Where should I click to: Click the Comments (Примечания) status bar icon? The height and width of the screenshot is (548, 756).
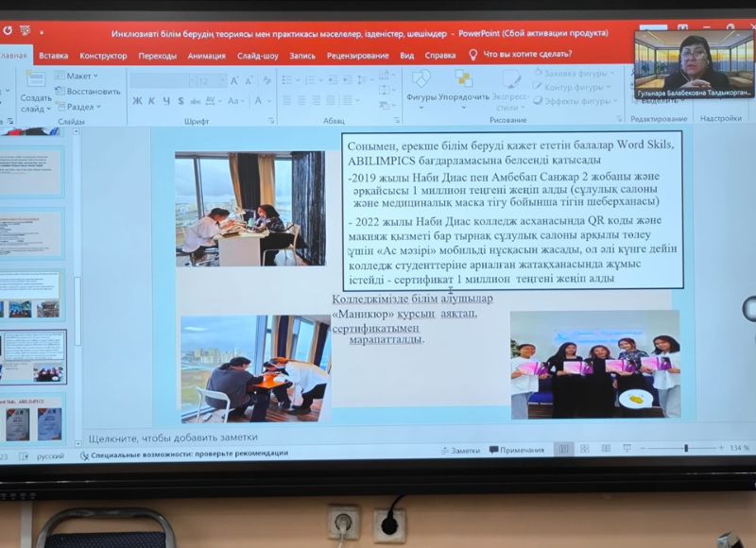[x=516, y=451]
